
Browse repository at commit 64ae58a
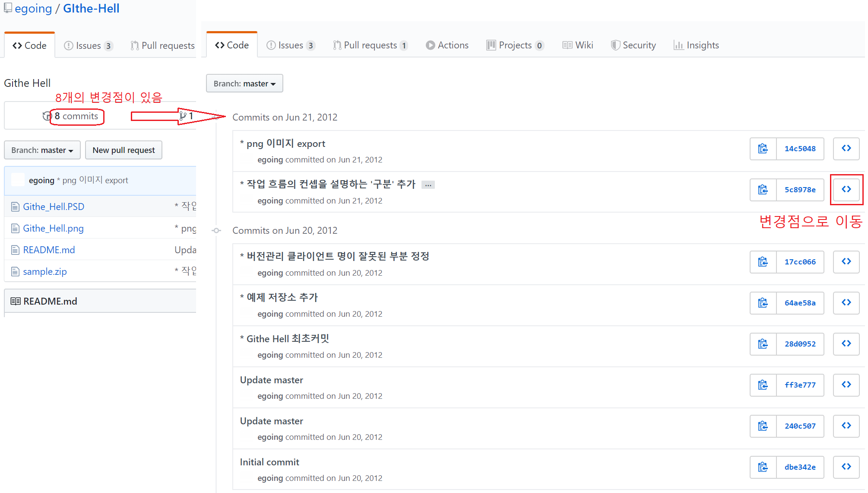(x=846, y=303)
